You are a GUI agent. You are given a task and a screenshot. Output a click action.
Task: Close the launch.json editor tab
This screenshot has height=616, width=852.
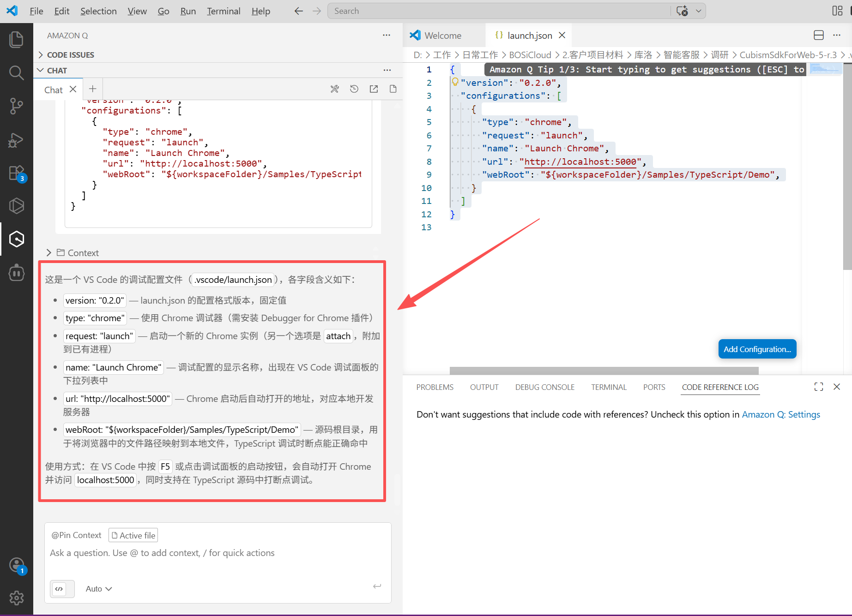562,35
